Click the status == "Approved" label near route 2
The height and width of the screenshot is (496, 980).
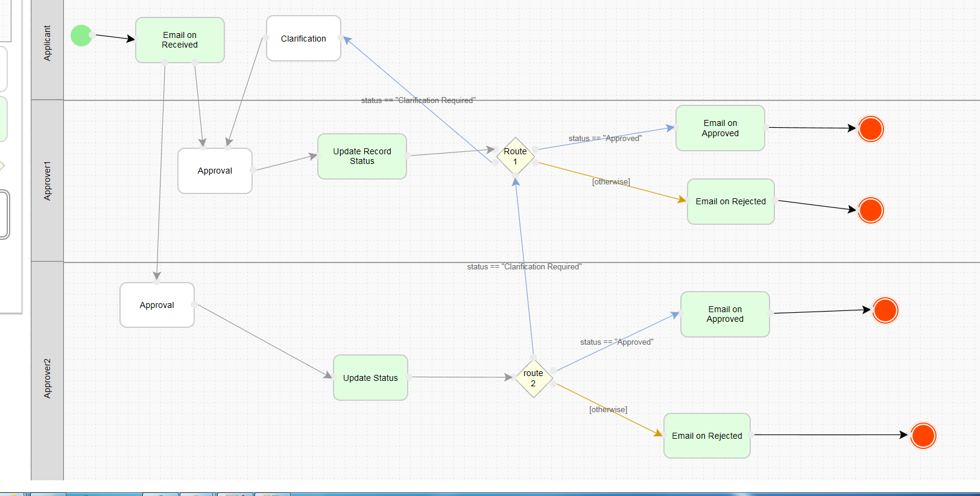[616, 342]
